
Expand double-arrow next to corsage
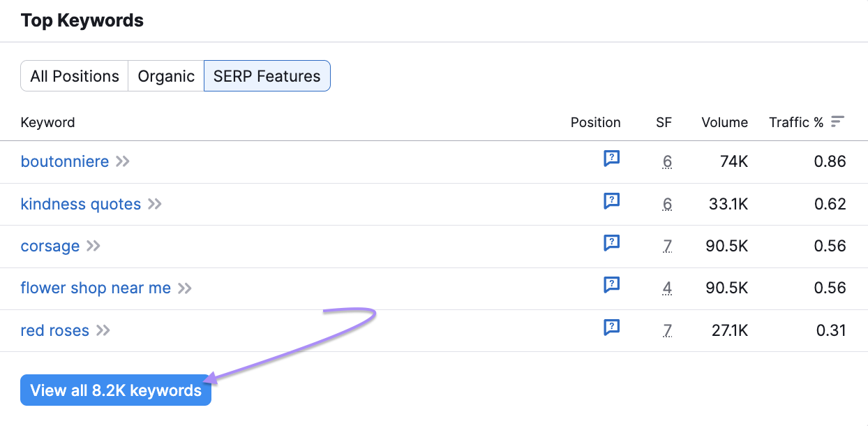(93, 246)
